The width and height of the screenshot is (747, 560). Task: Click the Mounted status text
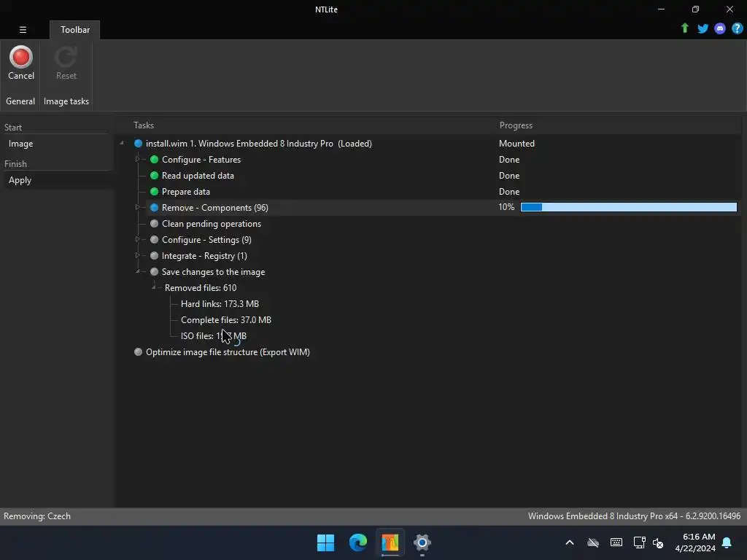coord(516,144)
